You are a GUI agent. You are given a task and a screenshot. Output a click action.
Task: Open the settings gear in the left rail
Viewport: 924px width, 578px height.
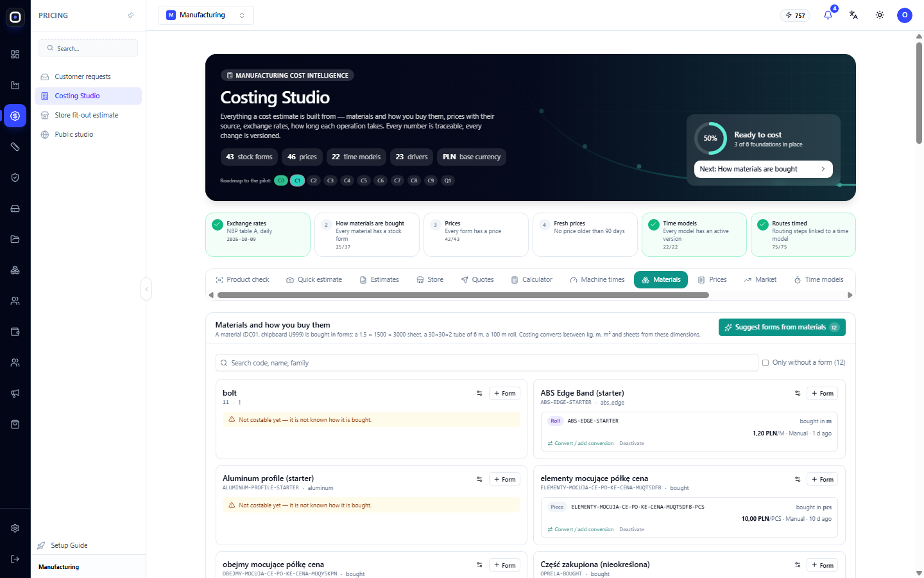[x=15, y=529]
